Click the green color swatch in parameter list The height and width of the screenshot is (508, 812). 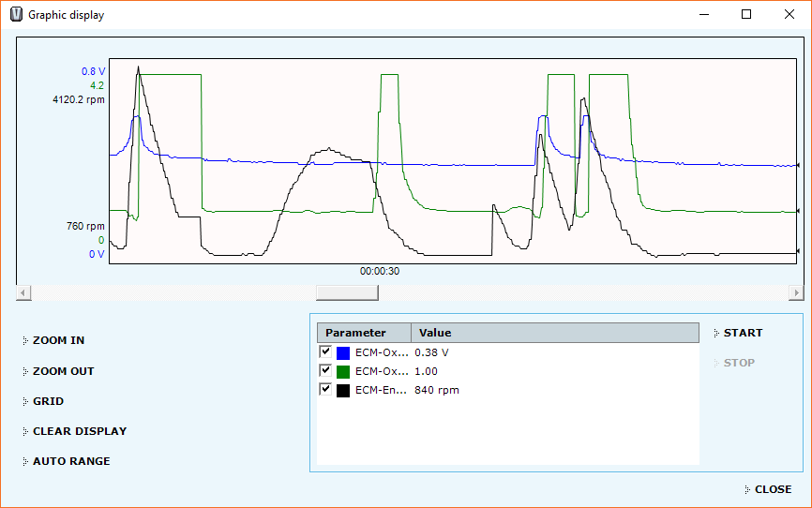(x=343, y=372)
